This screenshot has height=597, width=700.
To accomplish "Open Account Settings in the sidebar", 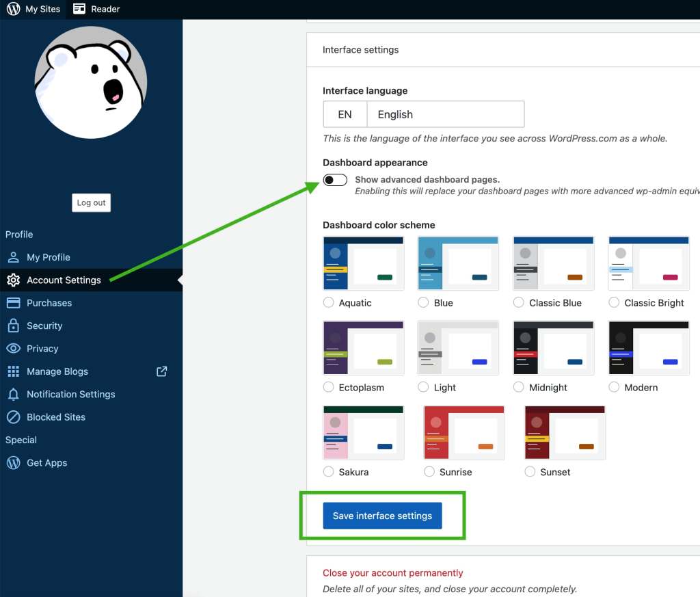I will [64, 280].
